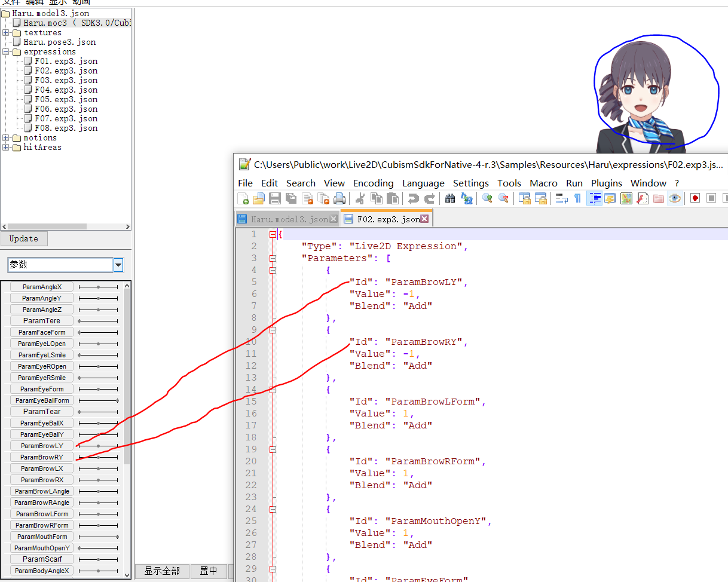Click the 显示全部 button
Viewport: 728px width, 582px height.
162,571
